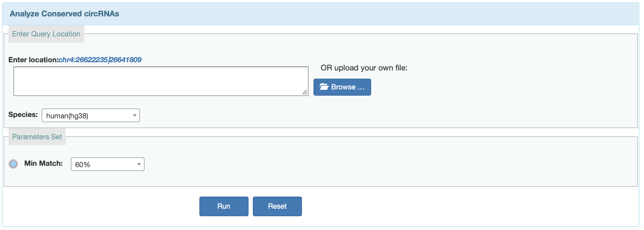Click the folder icon on the Browse button
Viewport: 644px width, 230px height.
324,87
